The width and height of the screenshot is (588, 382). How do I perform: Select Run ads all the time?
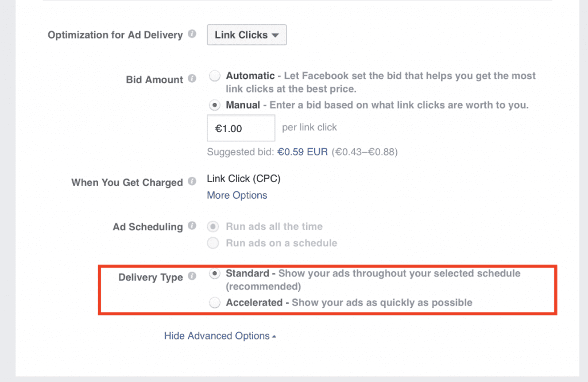213,226
